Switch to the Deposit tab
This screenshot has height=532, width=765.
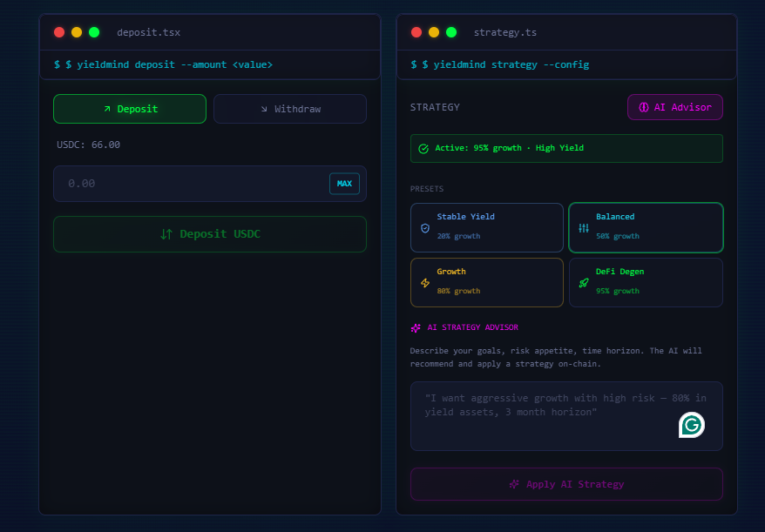point(130,109)
